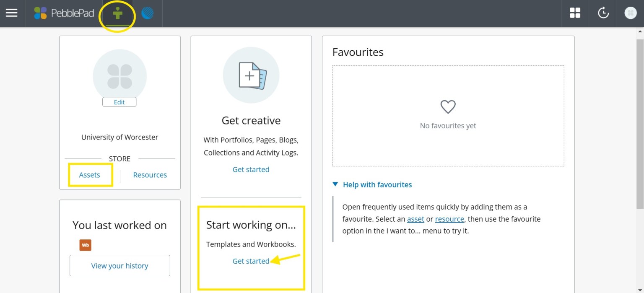Click the PebblePad logo
The height and width of the screenshot is (293, 644).
coord(63,13)
